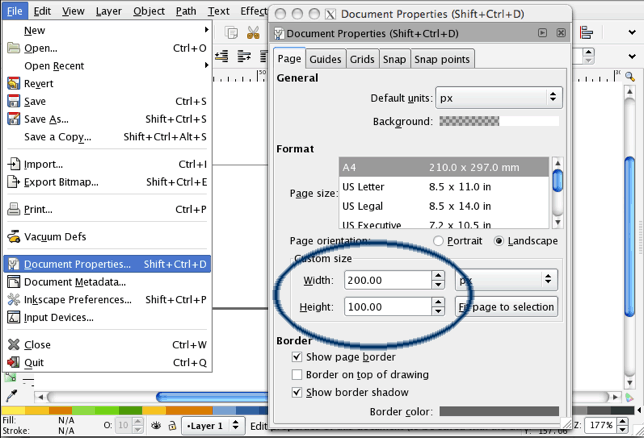The height and width of the screenshot is (438, 644).
Task: Select Landscape page orientation
Action: (x=499, y=241)
